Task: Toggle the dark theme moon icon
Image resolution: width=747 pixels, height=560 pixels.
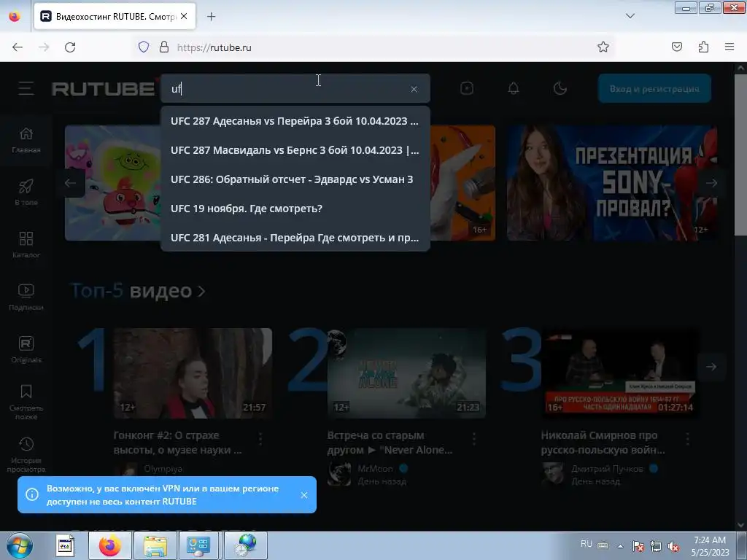Action: [x=560, y=88]
